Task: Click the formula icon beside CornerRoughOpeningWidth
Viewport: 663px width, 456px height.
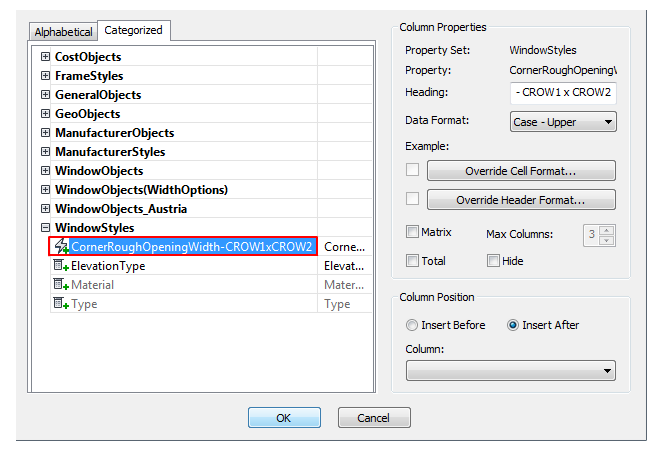Action: (x=62, y=246)
